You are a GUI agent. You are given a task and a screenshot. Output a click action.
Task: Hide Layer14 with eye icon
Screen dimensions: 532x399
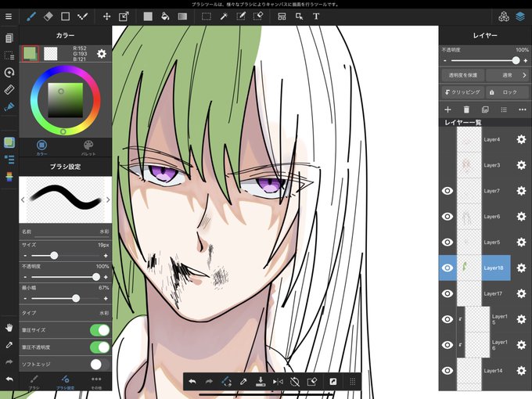448,371
